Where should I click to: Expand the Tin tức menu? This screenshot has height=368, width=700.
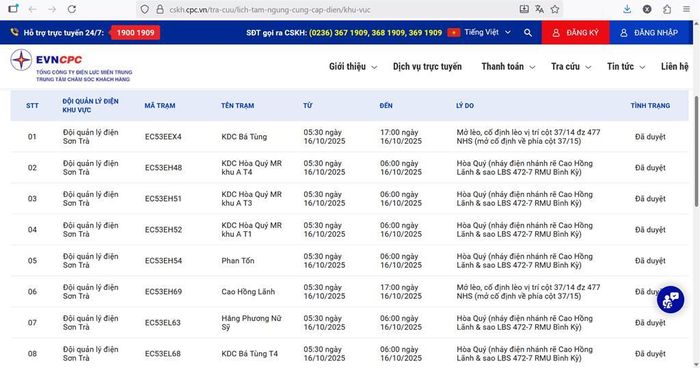coord(626,67)
